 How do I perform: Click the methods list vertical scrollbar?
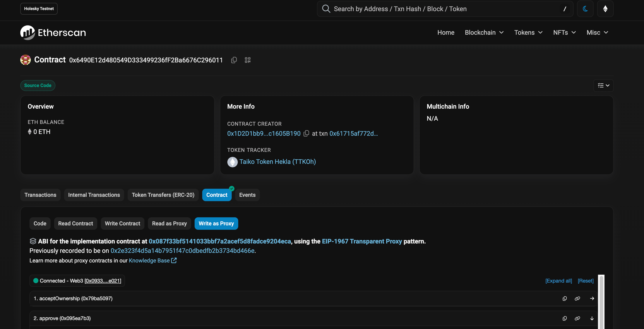point(601,302)
